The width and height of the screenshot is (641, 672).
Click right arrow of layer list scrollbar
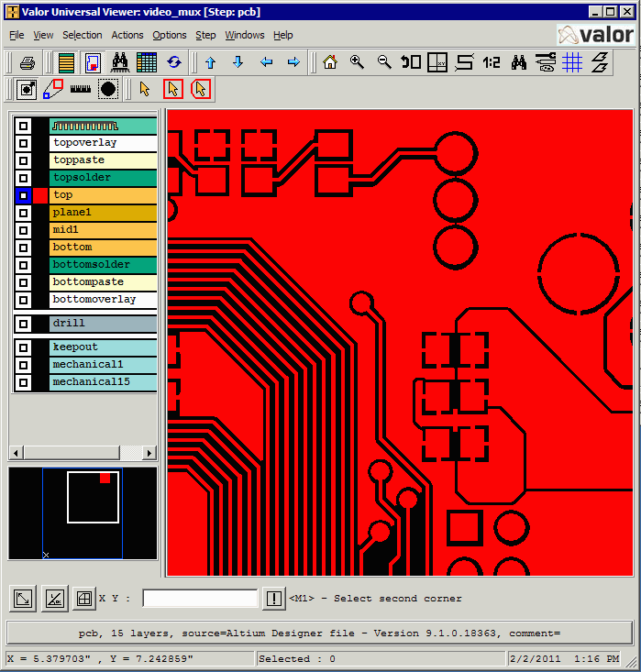pyautogui.click(x=149, y=453)
